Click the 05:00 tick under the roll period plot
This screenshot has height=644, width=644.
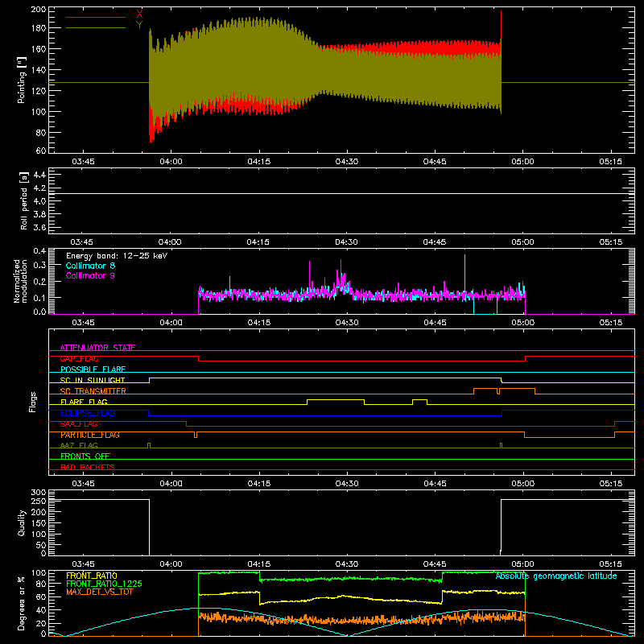pyautogui.click(x=522, y=242)
